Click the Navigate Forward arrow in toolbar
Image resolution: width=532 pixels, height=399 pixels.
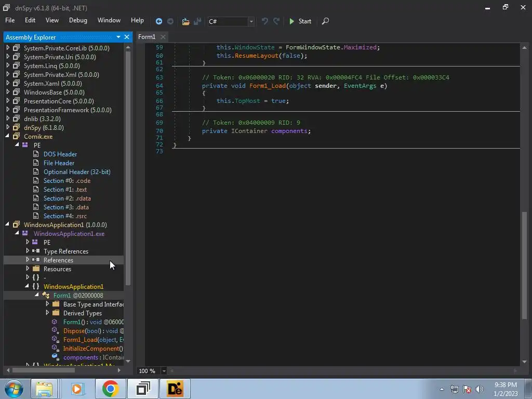coord(170,21)
